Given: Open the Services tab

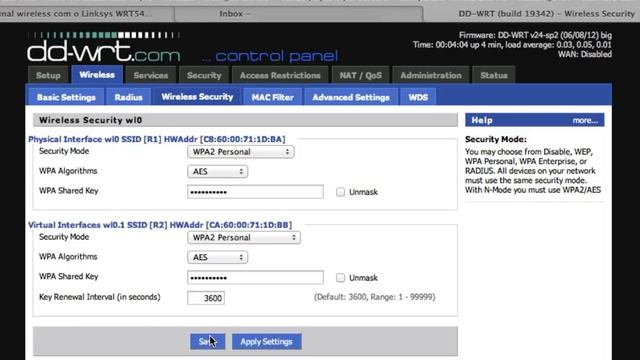Looking at the screenshot, I should (x=151, y=75).
